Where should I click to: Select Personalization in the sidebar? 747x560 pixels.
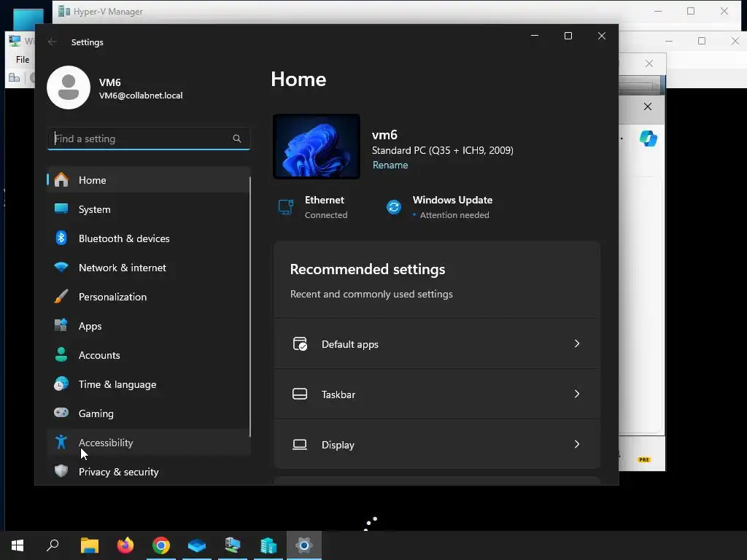[x=148, y=297]
